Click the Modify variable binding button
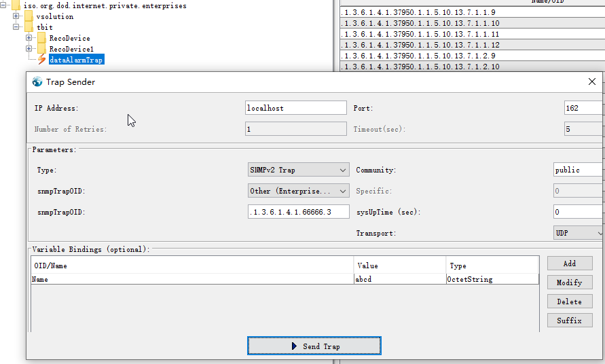This screenshot has width=605, height=364. pyautogui.click(x=570, y=282)
